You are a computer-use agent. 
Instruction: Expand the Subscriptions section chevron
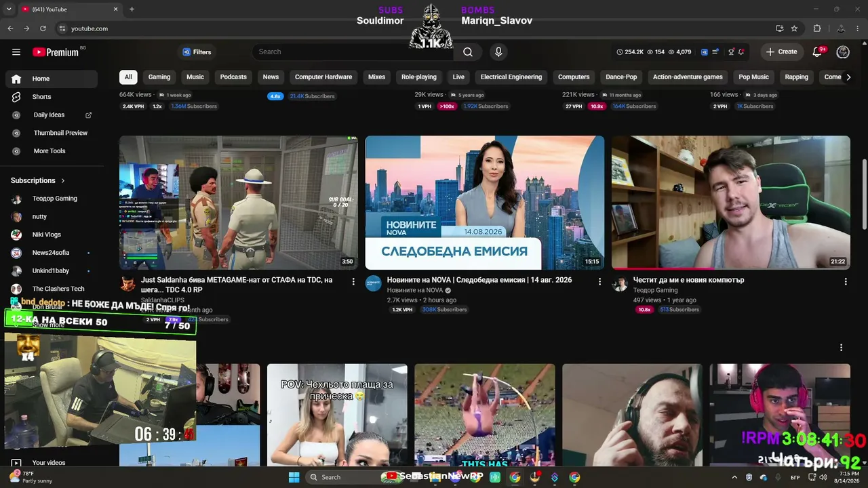pyautogui.click(x=63, y=181)
